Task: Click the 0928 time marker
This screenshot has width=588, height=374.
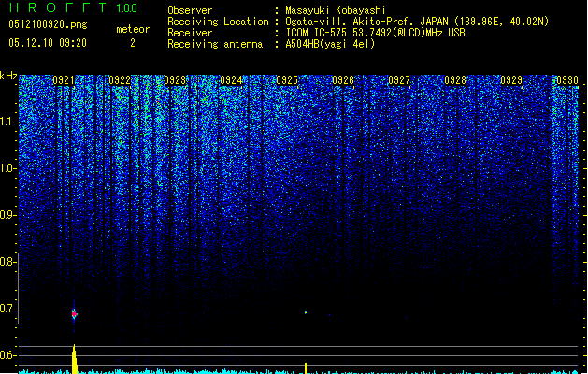Action: click(455, 80)
